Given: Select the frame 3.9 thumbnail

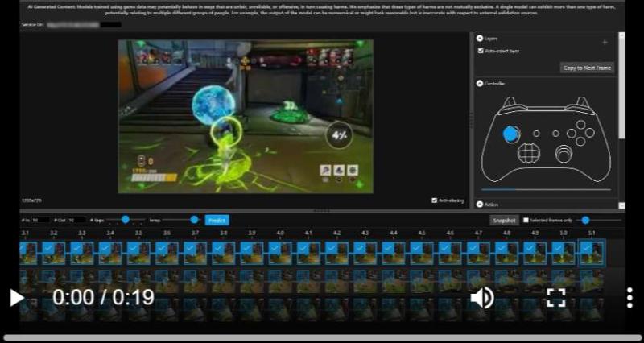Looking at the screenshot, I should pyautogui.click(x=252, y=253).
